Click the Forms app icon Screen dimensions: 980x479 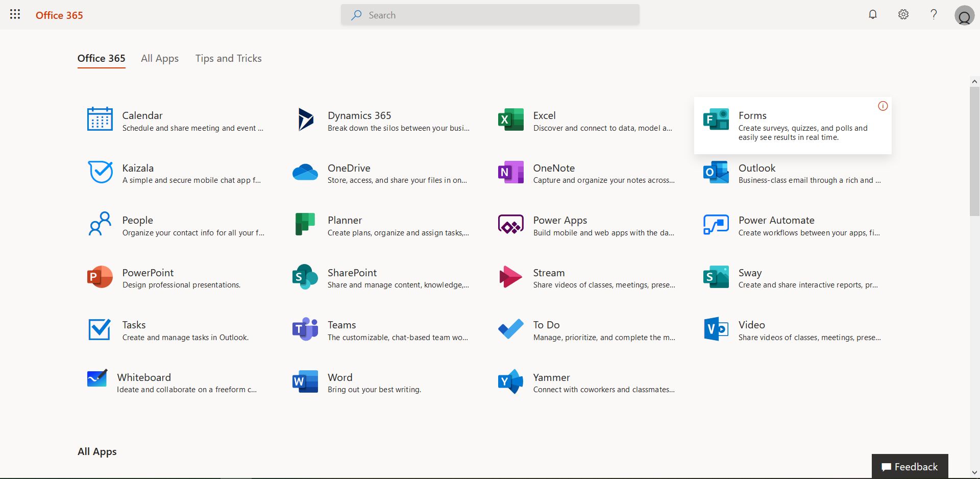716,119
